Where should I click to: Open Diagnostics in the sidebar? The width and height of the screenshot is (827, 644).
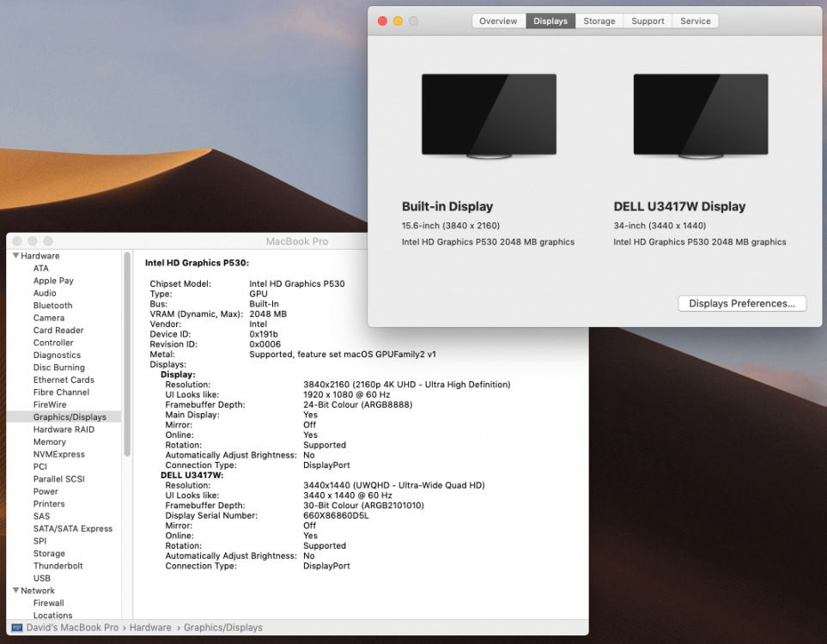(57, 355)
